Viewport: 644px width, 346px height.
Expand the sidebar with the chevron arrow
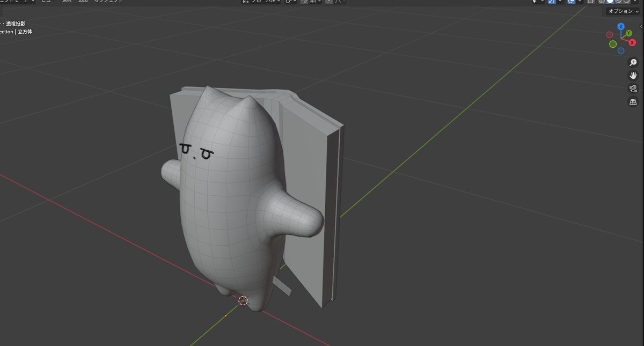[641, 26]
